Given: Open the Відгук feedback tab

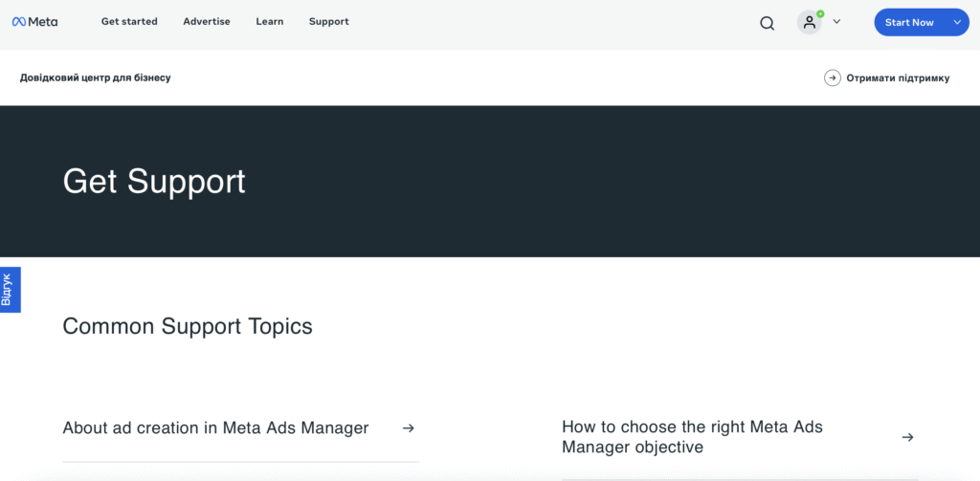Looking at the screenshot, I should [9, 289].
